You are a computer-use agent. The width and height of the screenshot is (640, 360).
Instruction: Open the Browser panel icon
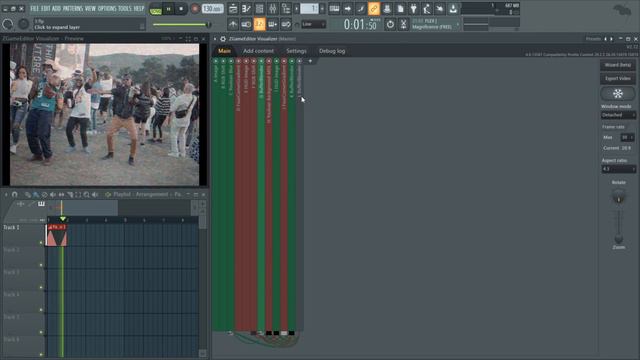coord(286,9)
